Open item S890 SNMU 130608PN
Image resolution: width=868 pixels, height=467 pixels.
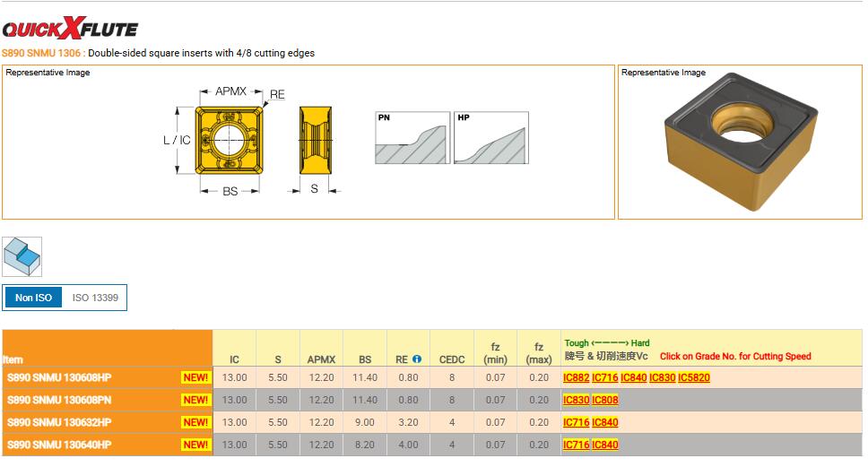tap(59, 400)
